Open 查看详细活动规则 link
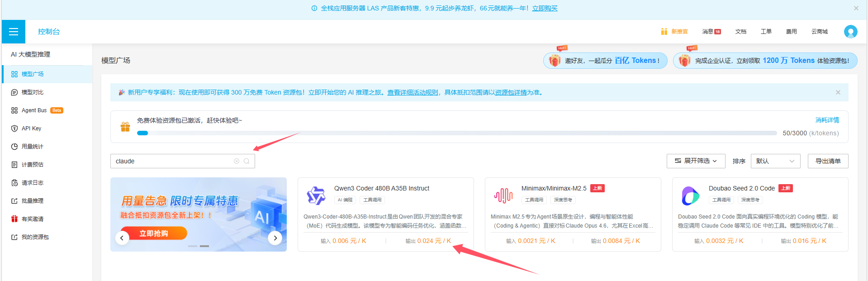The height and width of the screenshot is (281, 868). [x=413, y=92]
